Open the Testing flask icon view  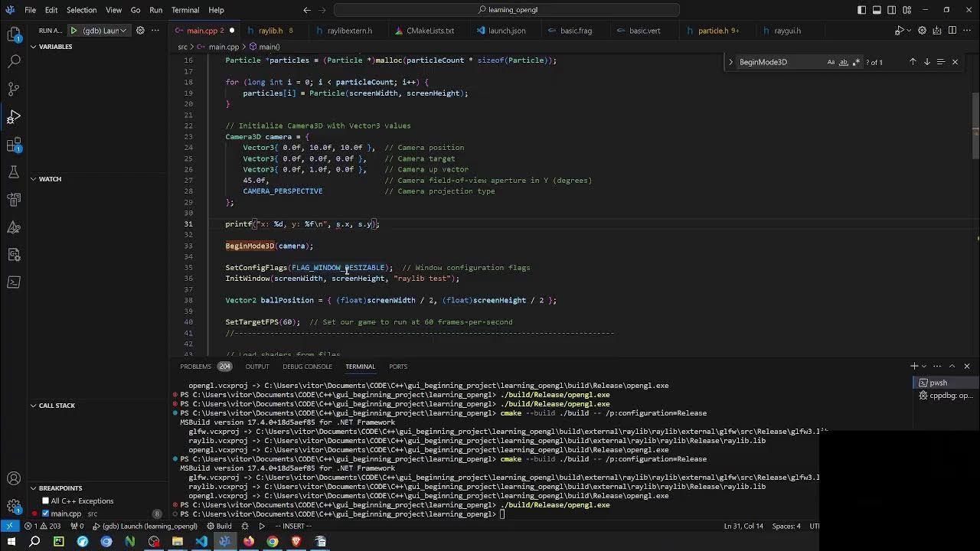tap(14, 171)
